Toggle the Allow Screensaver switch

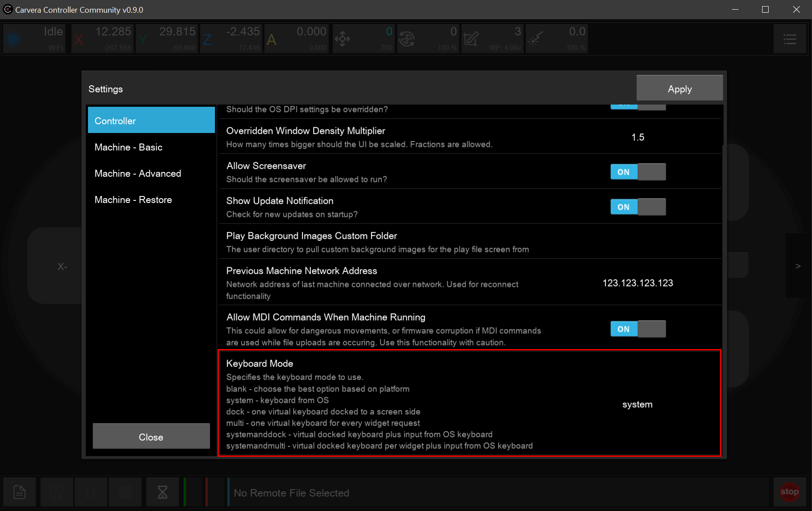coord(638,172)
